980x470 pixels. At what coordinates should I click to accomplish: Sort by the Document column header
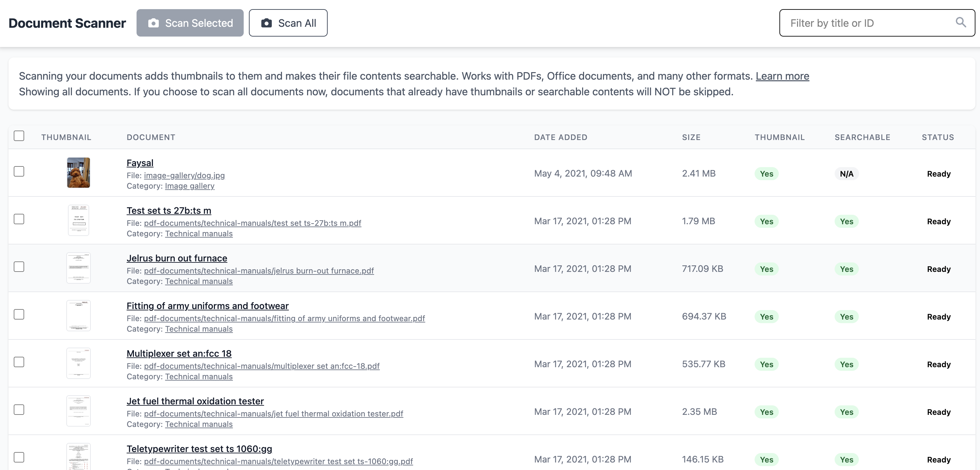(x=151, y=137)
